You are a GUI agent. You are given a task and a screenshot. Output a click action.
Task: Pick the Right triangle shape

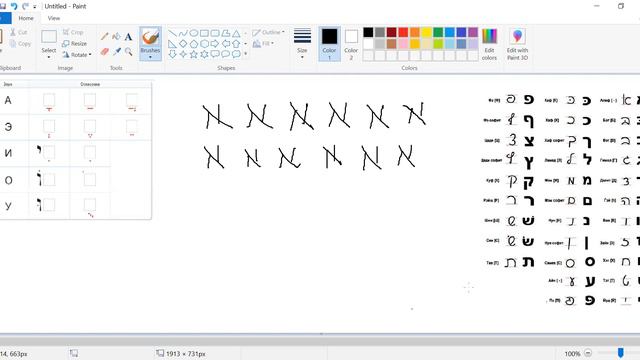172,44
